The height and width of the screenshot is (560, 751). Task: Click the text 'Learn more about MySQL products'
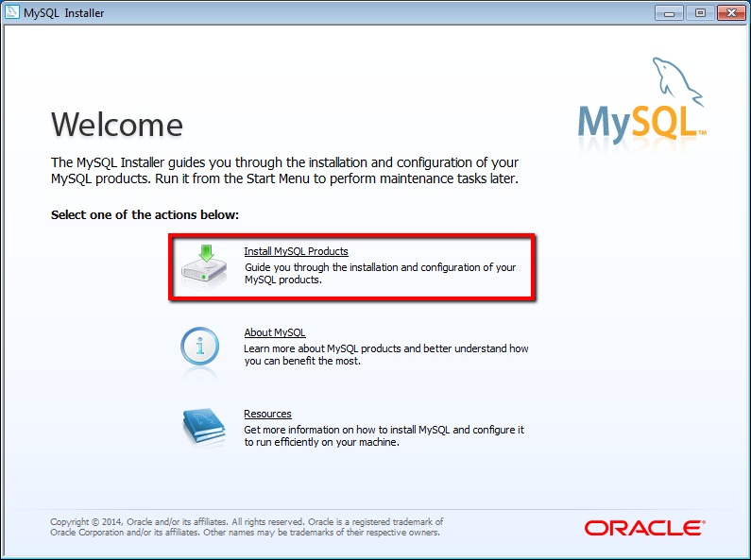tap(322, 348)
